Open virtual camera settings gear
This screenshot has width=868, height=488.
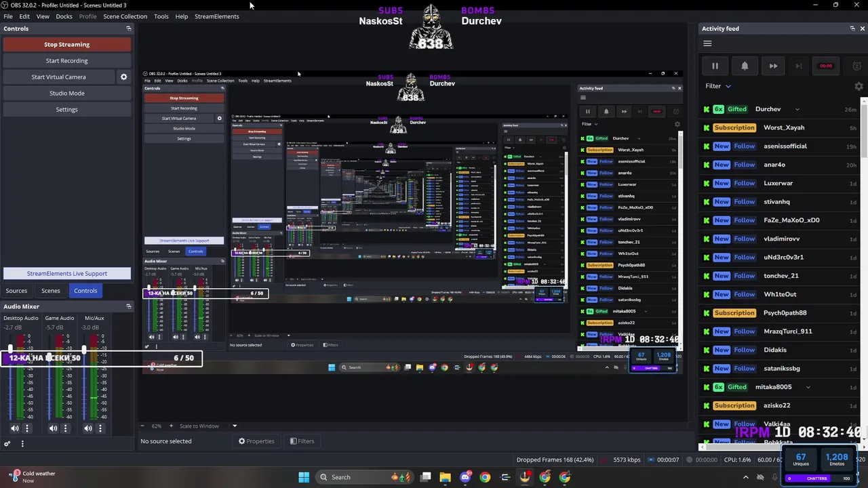123,77
